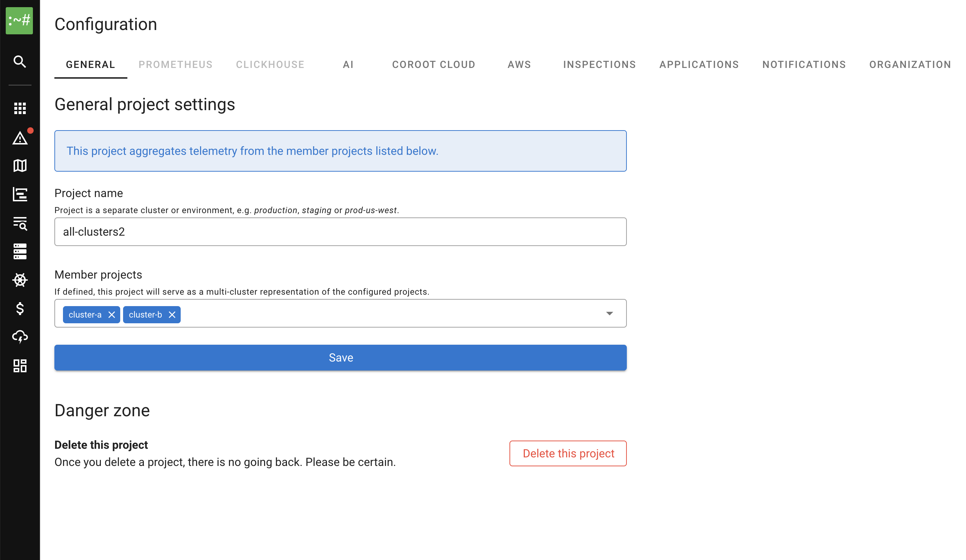966x560 pixels.
Task: Open the costs dollar icon
Action: tap(20, 308)
